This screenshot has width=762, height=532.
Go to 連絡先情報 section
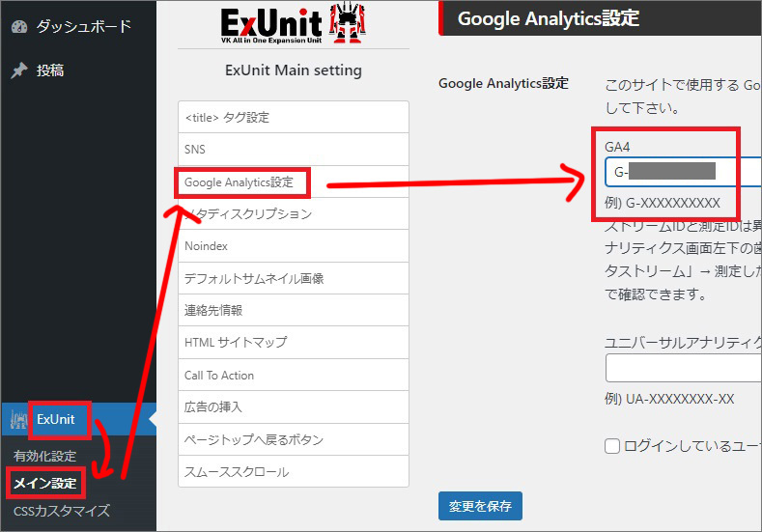tap(294, 311)
